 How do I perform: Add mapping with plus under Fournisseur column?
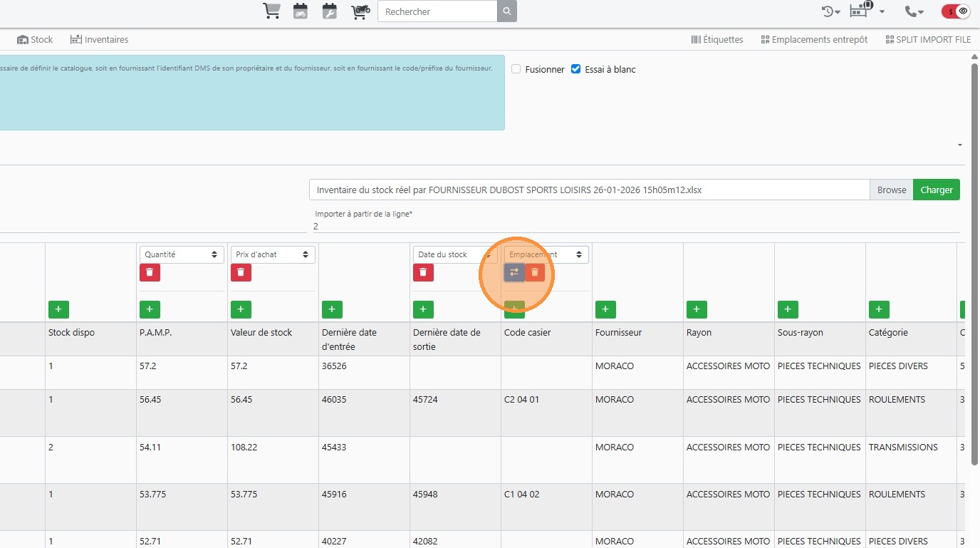pos(605,309)
